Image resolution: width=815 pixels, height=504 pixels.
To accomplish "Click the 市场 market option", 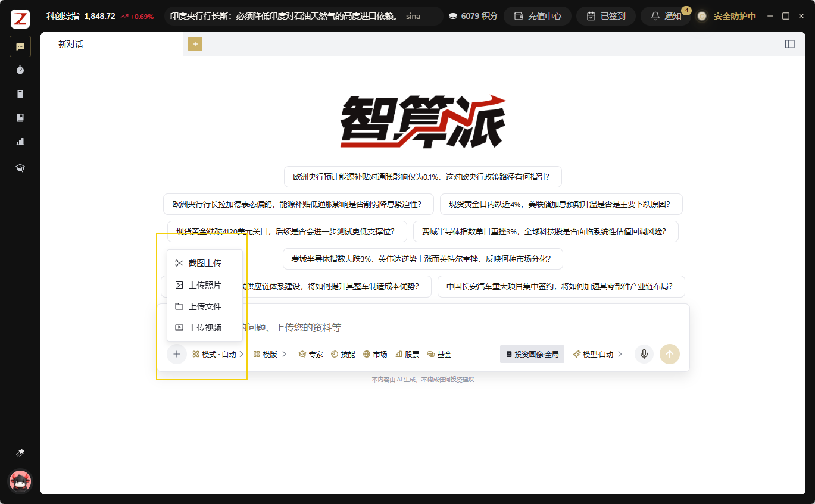I will tap(375, 354).
